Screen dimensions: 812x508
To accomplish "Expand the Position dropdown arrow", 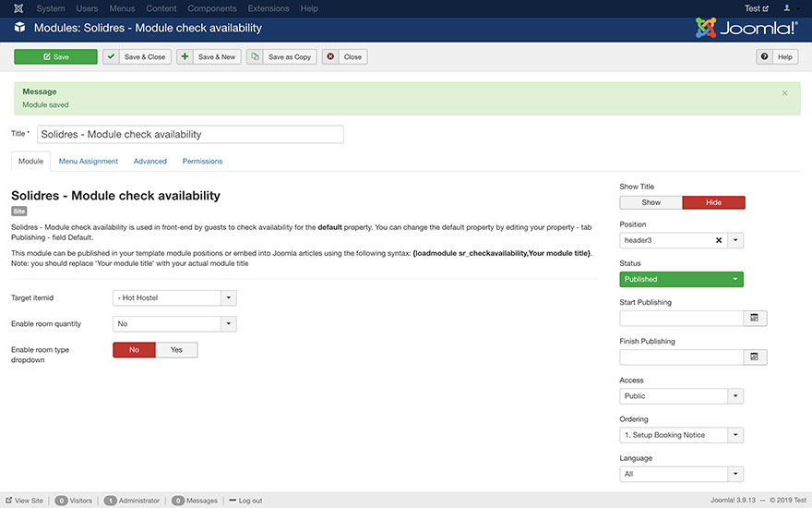I will pyautogui.click(x=735, y=240).
